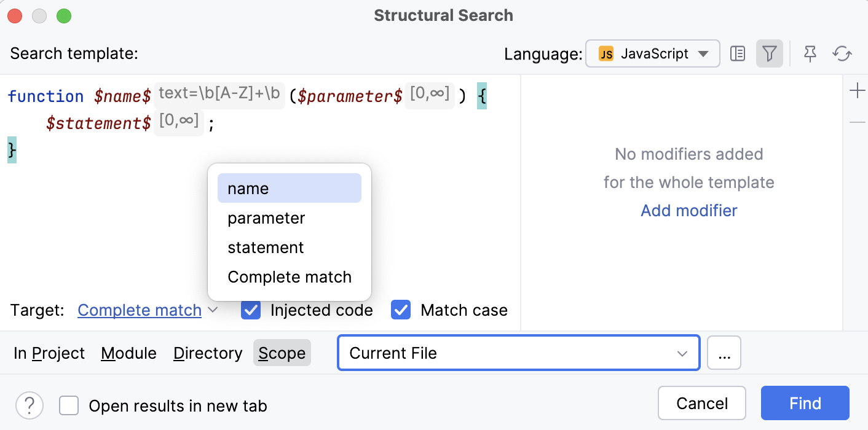Click the Add modifier link
The width and height of the screenshot is (868, 430).
click(x=688, y=210)
